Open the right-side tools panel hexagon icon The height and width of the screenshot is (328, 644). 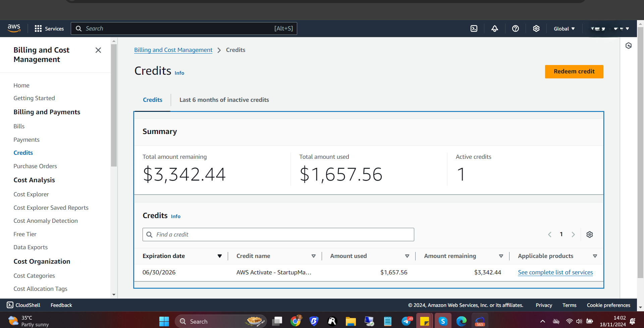pos(629,46)
